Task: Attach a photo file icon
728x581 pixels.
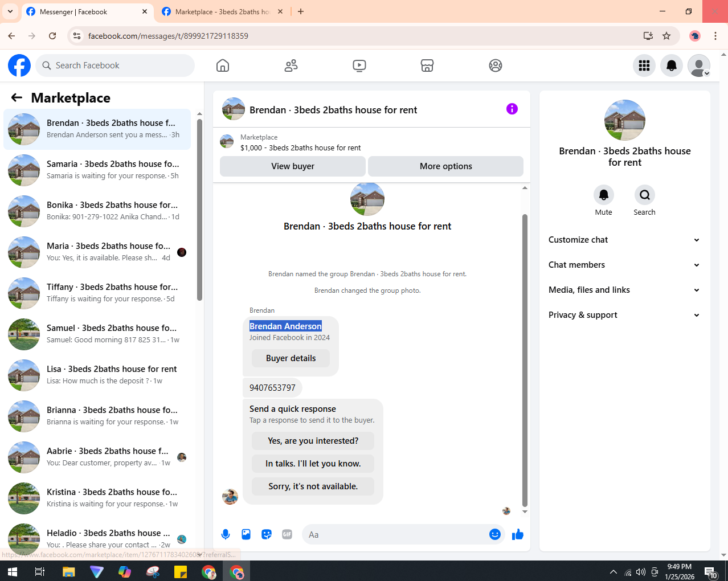Action: [246, 534]
